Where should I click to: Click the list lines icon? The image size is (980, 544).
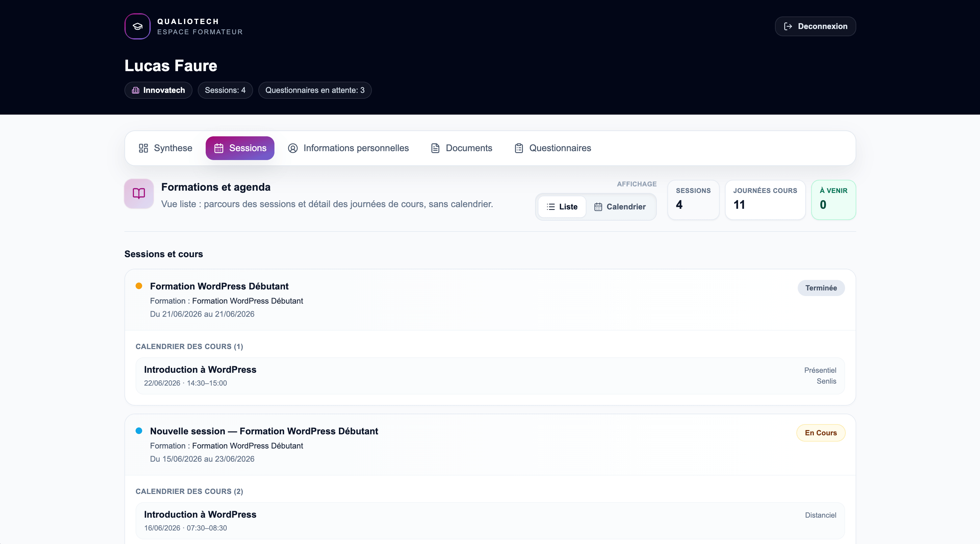[x=551, y=207]
